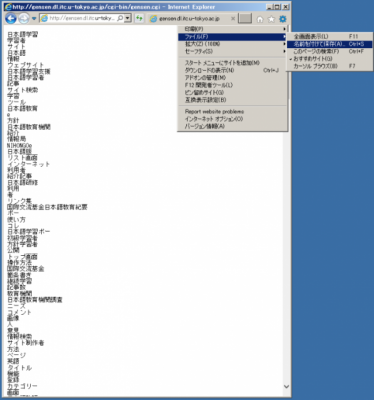The height and width of the screenshot is (400, 374).
Task: Expand the セーフティ(S) submenu
Action: click(233, 51)
